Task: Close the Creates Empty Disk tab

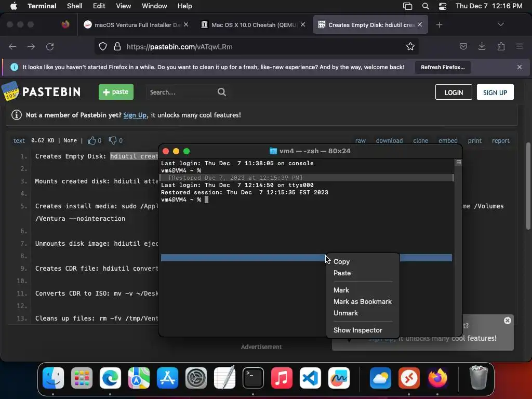Action: (420, 24)
